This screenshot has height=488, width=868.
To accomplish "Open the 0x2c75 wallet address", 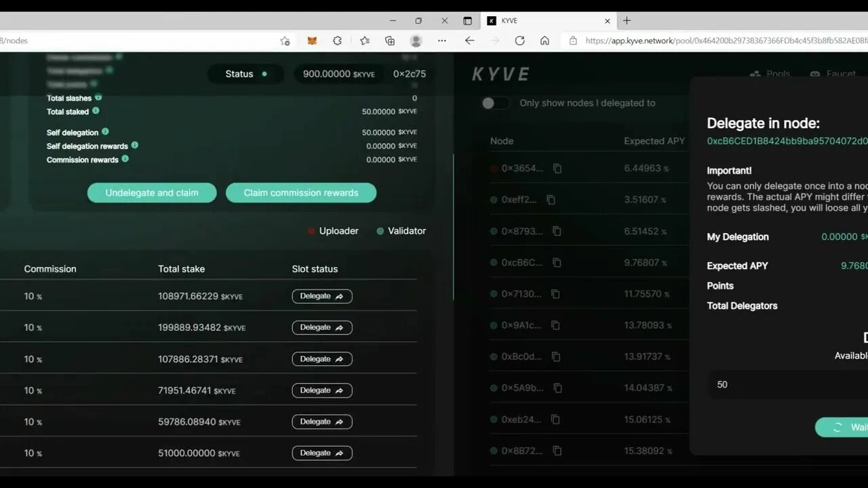I will click(410, 74).
